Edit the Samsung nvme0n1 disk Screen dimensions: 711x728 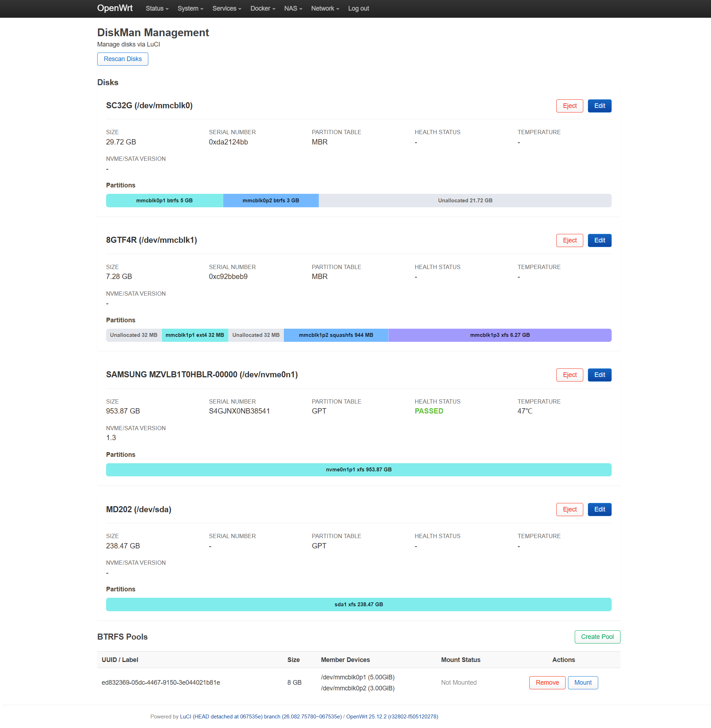599,375
